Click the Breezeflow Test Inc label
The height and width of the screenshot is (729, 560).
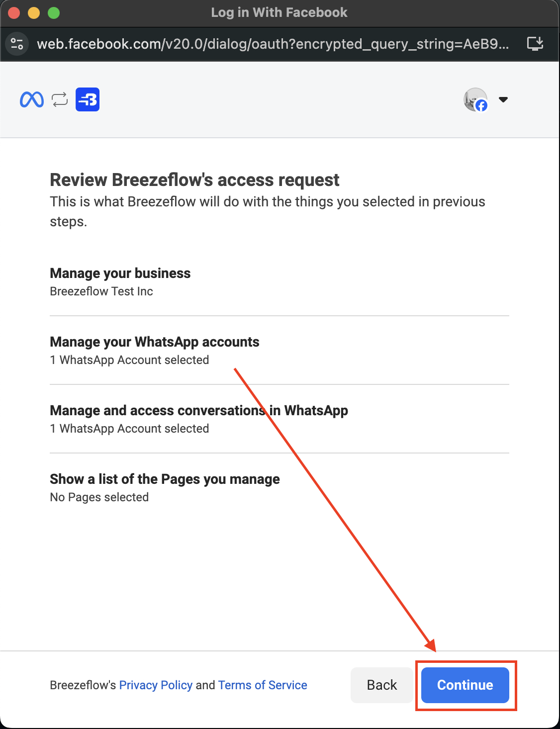tap(101, 291)
